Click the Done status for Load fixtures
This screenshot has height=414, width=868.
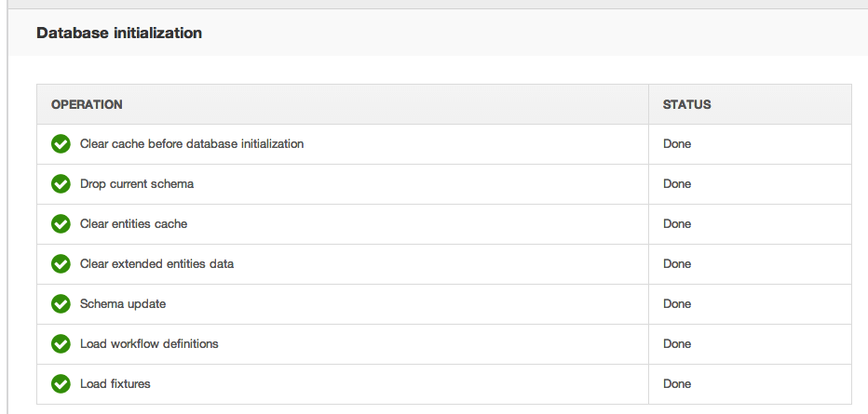click(677, 383)
